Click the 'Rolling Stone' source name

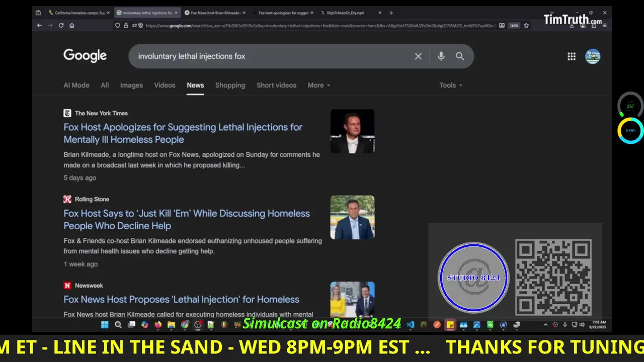[92, 199]
